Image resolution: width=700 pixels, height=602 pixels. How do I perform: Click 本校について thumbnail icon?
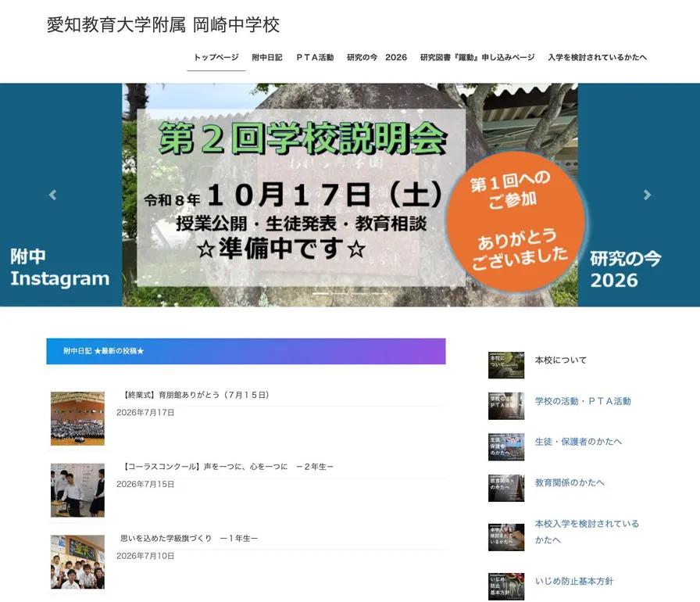506,365
